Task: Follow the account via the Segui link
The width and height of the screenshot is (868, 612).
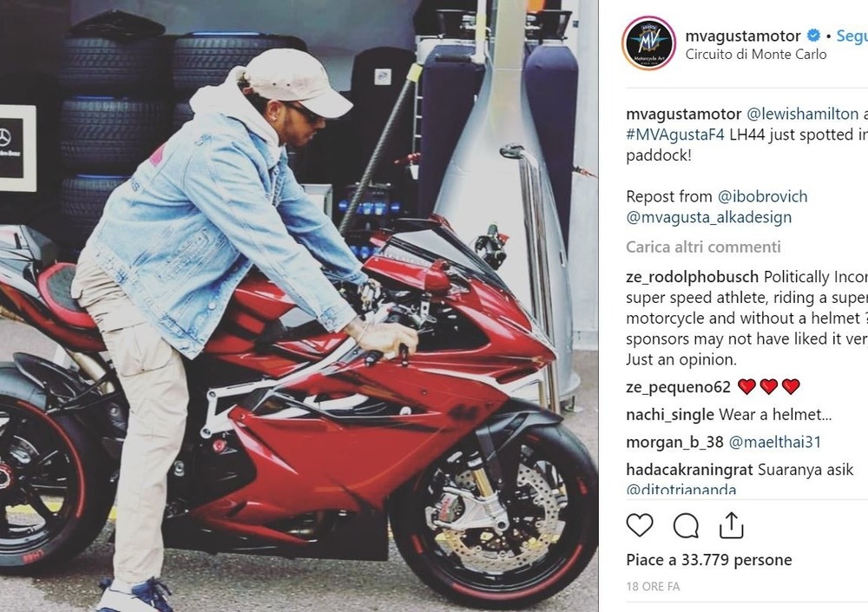Action: pos(852,36)
